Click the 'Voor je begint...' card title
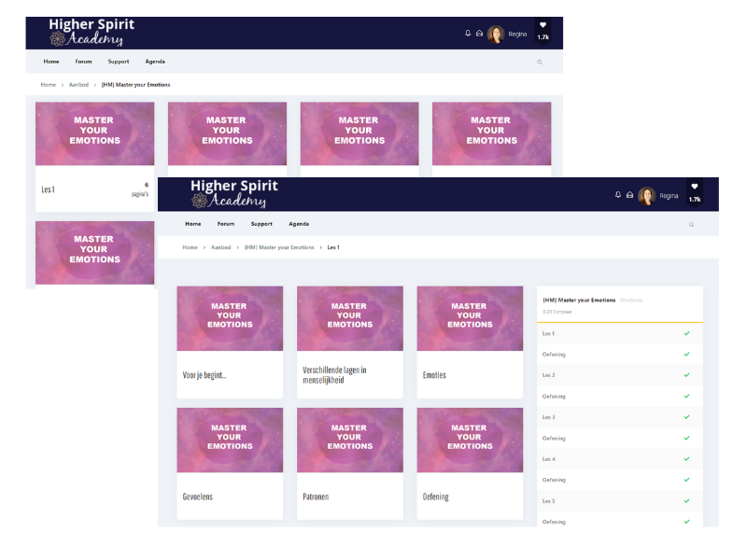 point(204,375)
